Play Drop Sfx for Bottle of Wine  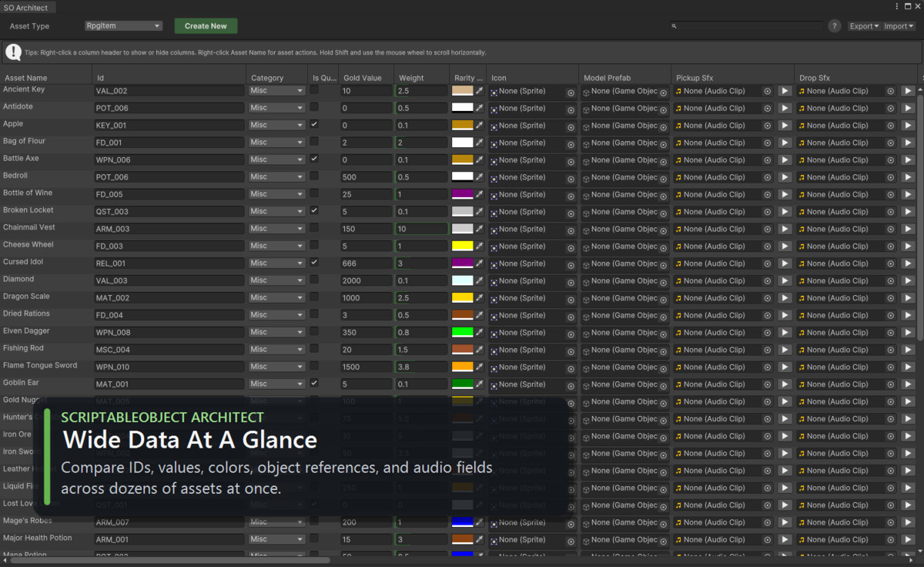click(x=908, y=194)
